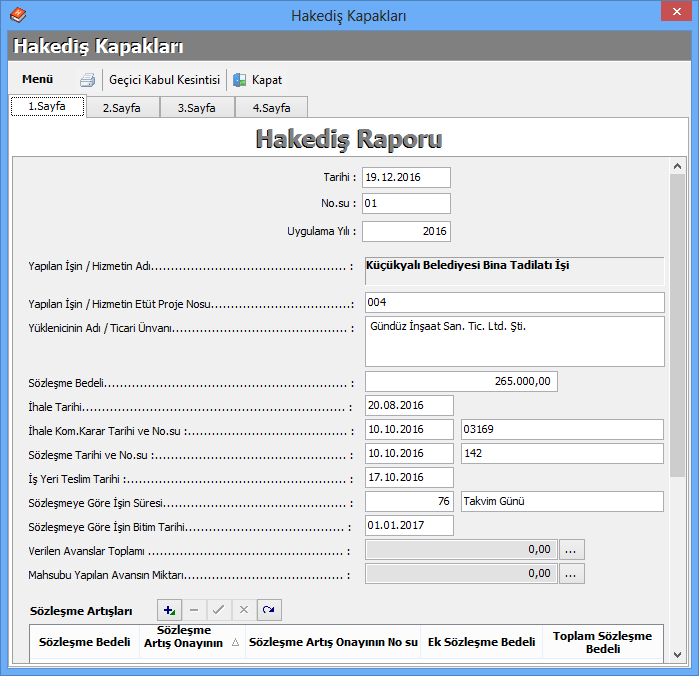Switch to the 3.Sayfa tab

197,108
